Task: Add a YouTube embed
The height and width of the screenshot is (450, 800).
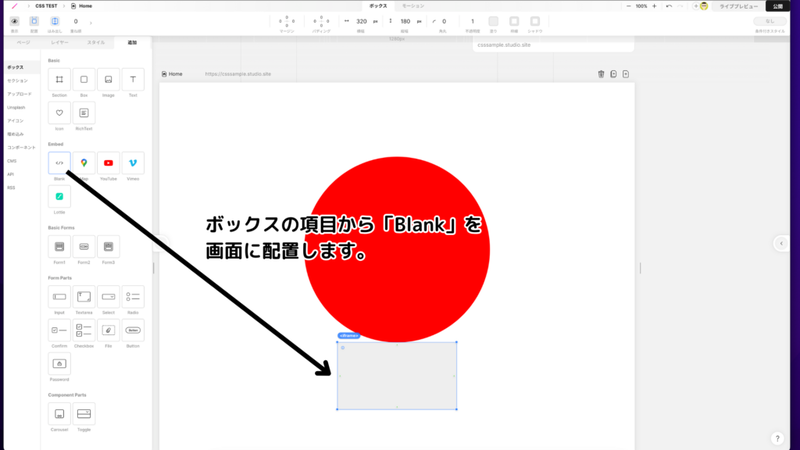Action: 108,163
